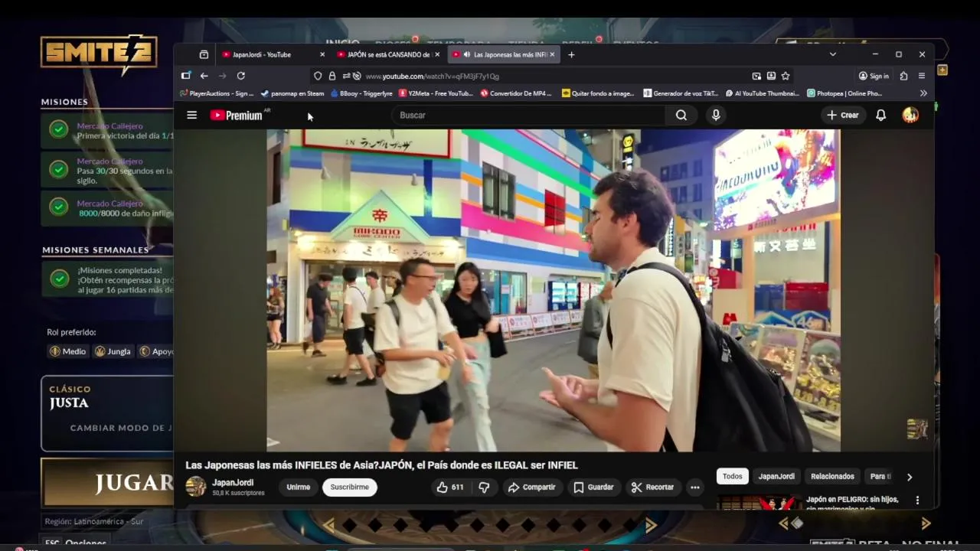Select the Todos filter chip
This screenshot has height=551, width=980.
[733, 476]
